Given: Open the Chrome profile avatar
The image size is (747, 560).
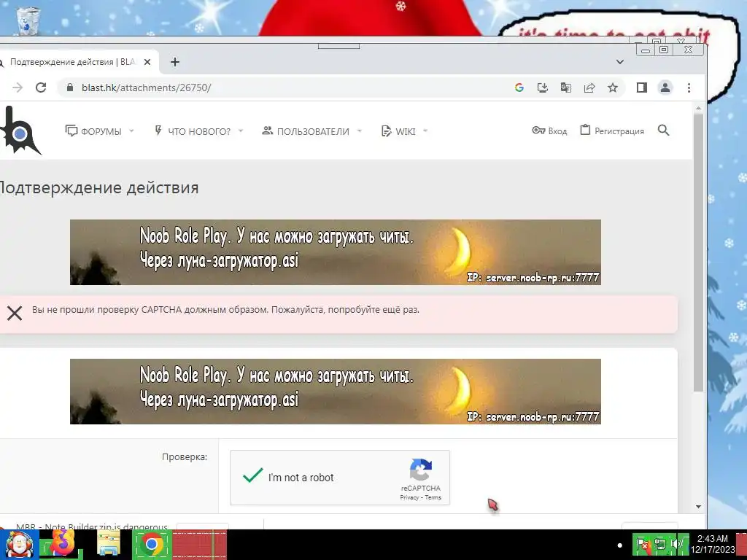Looking at the screenshot, I should 665,87.
